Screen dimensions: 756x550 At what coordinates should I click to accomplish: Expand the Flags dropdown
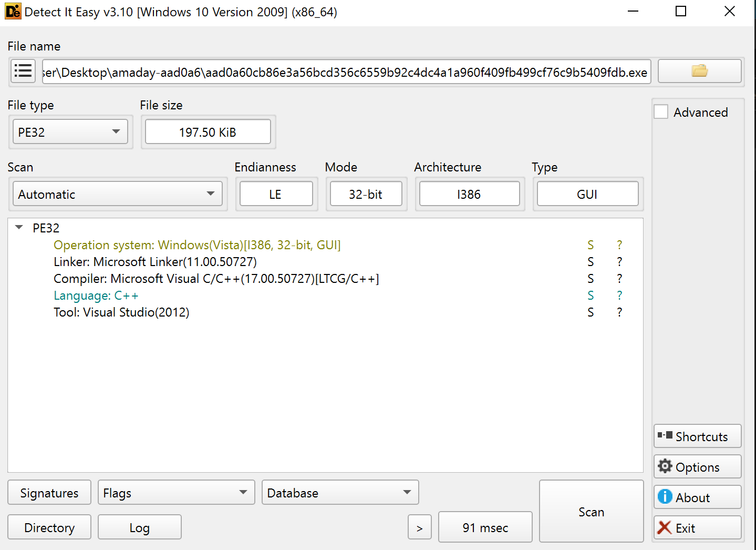176,493
